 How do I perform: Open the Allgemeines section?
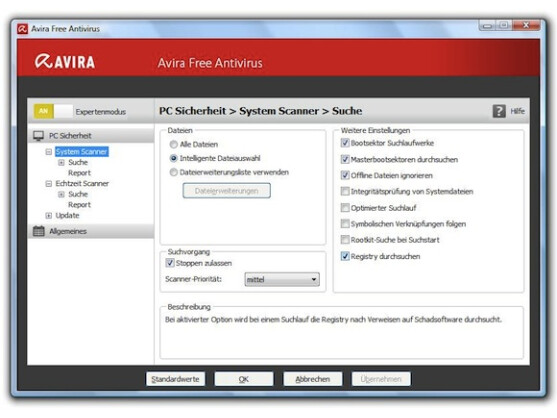point(91,231)
